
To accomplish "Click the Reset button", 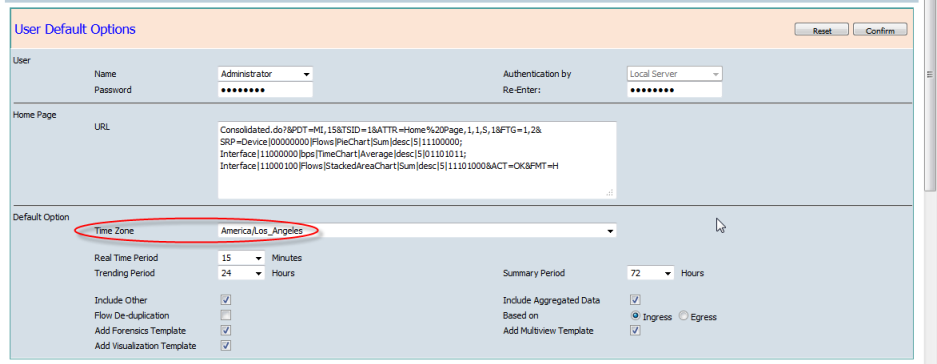I will tap(821, 30).
